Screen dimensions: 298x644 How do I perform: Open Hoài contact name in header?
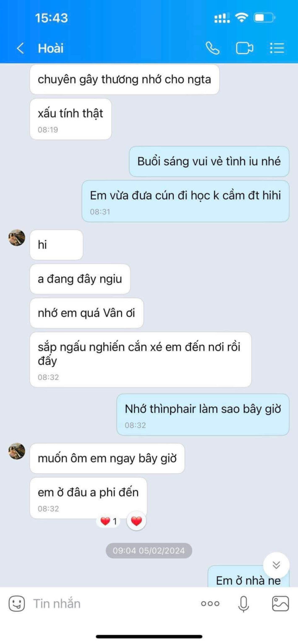(x=51, y=48)
